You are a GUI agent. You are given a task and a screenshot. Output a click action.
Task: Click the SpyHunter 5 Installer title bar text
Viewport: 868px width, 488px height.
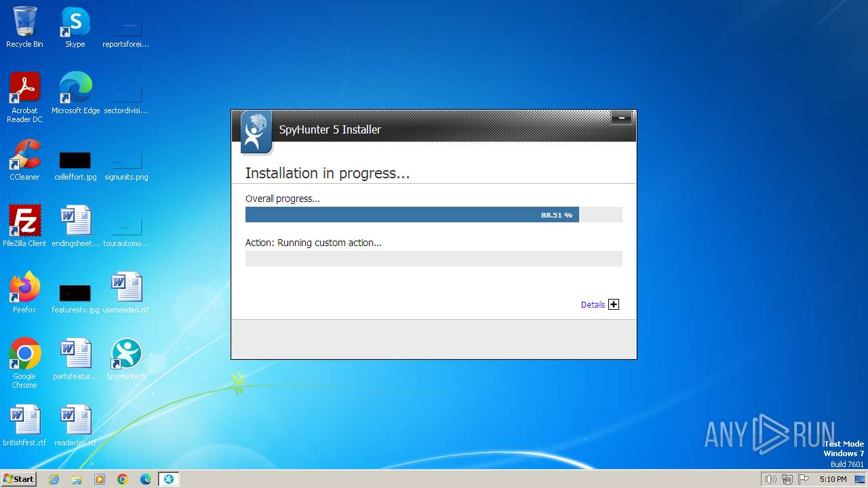click(330, 129)
